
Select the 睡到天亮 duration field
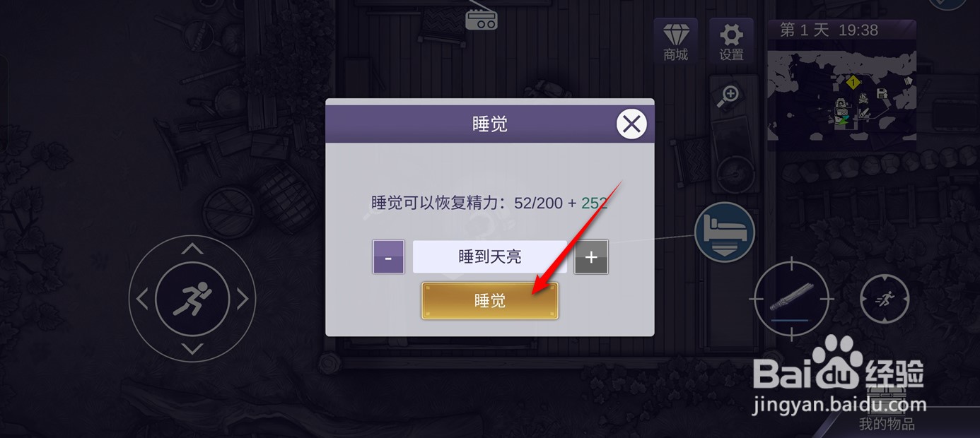[490, 257]
